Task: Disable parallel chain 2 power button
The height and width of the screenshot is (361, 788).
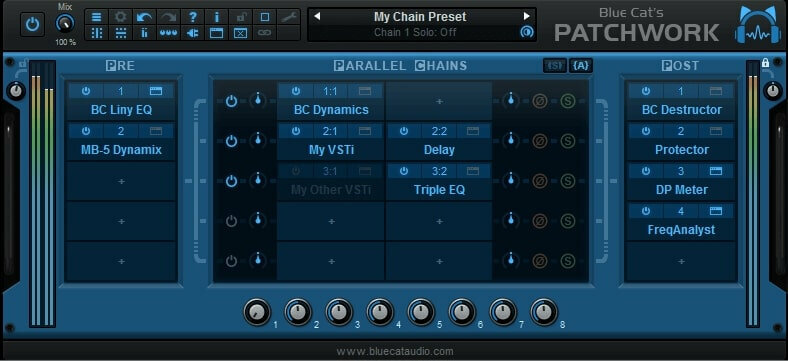Action: pyautogui.click(x=231, y=141)
